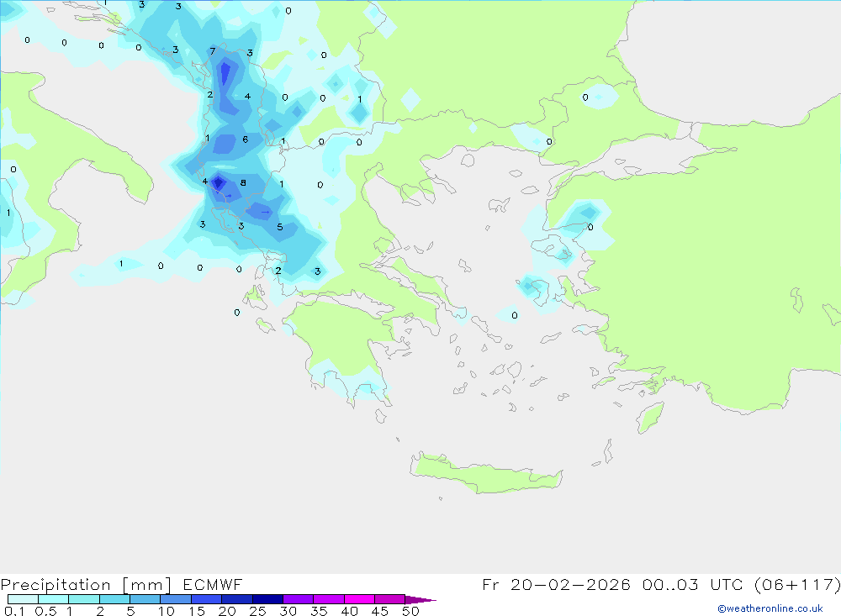The height and width of the screenshot is (616, 841).
Task: Click the '25' legend scale label
Action: 257,611
